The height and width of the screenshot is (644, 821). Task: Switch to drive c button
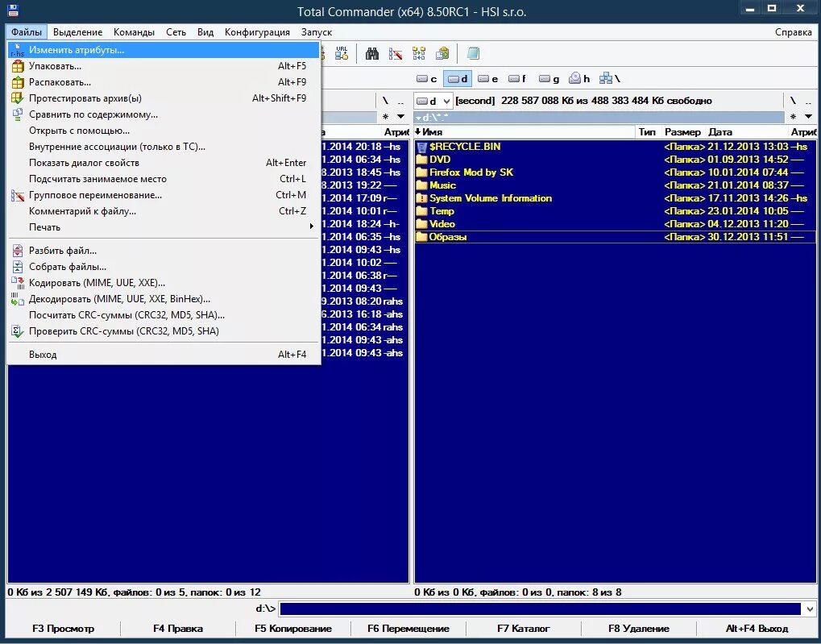(x=427, y=79)
